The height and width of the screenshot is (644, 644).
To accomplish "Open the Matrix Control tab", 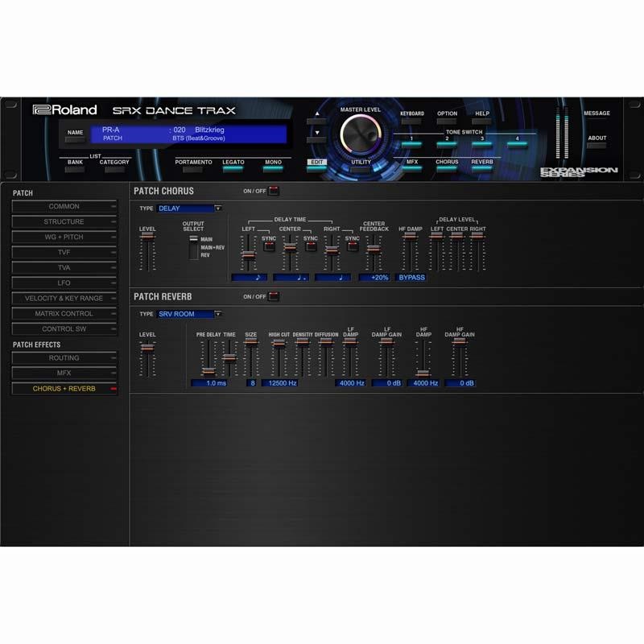I will (x=64, y=314).
